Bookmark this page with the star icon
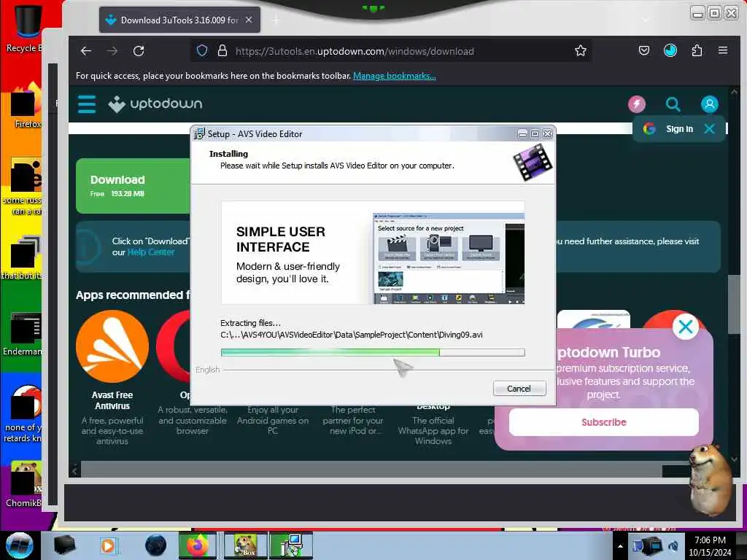 (x=580, y=50)
